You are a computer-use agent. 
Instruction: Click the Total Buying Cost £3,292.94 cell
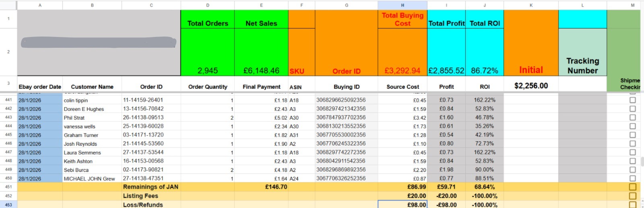pos(402,71)
